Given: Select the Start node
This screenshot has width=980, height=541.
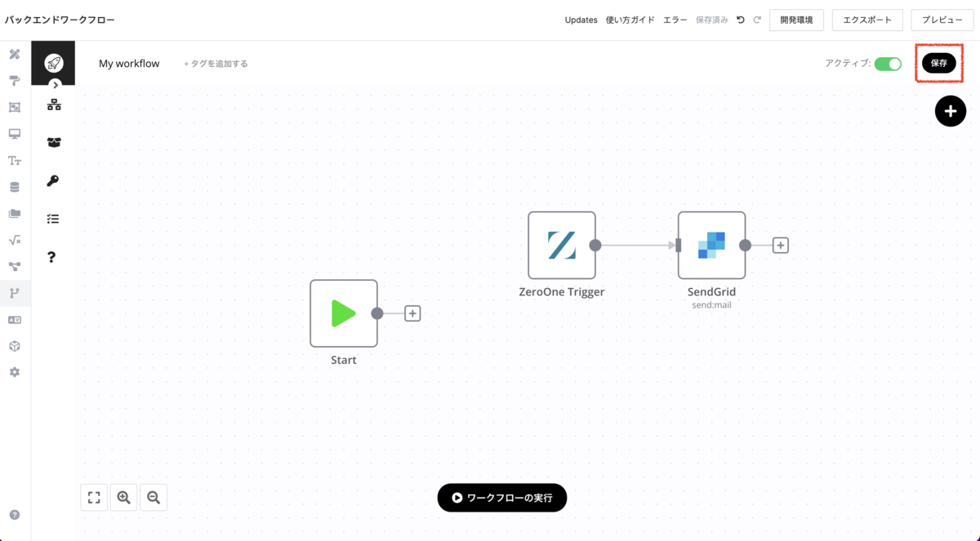Looking at the screenshot, I should (x=344, y=313).
